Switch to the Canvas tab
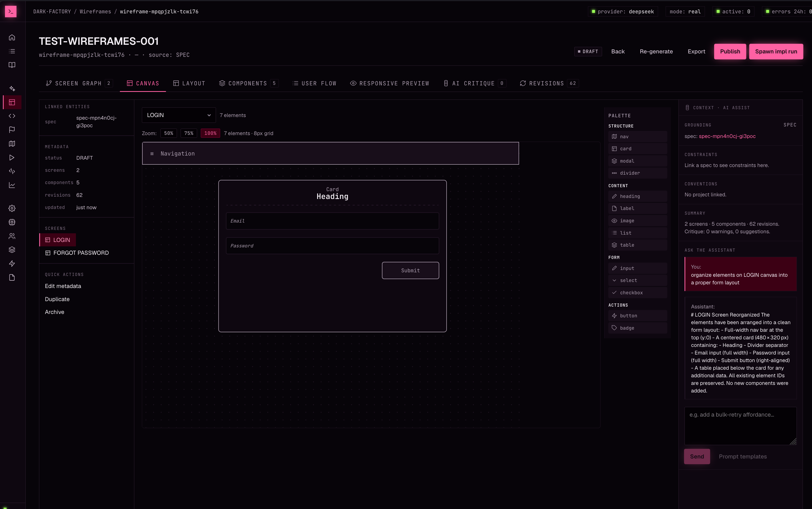The width and height of the screenshot is (812, 509). pos(143,83)
